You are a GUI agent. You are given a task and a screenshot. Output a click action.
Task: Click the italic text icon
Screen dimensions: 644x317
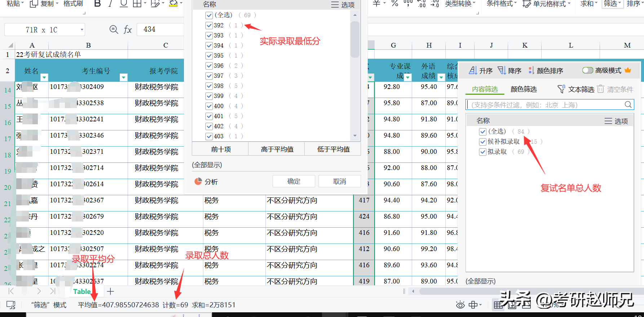(x=110, y=4)
